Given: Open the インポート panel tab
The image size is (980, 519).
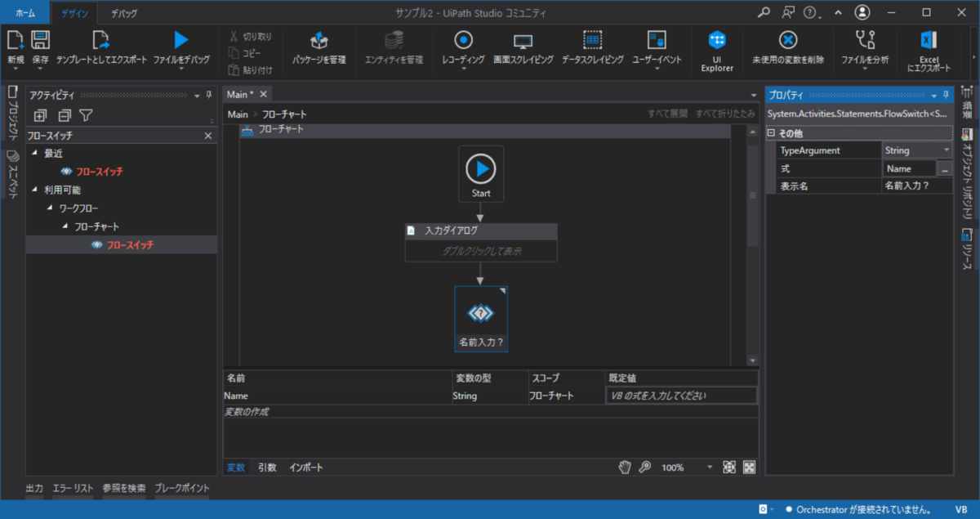Looking at the screenshot, I should pyautogui.click(x=306, y=468).
